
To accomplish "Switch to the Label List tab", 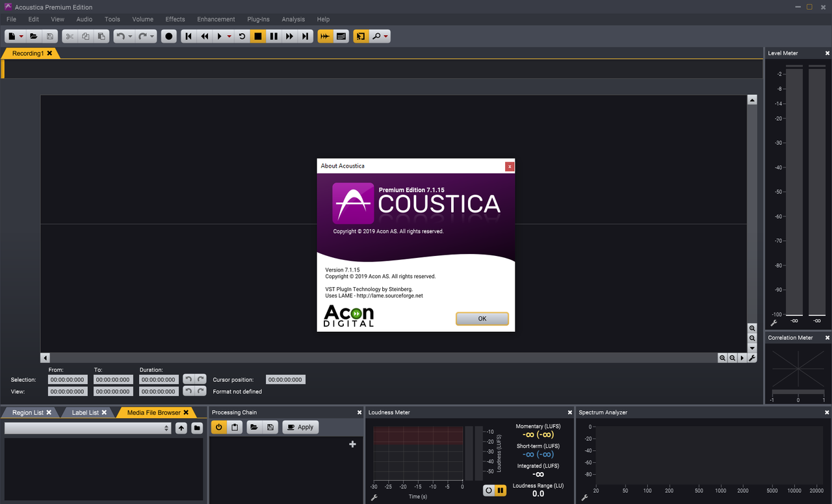I will 85,412.
